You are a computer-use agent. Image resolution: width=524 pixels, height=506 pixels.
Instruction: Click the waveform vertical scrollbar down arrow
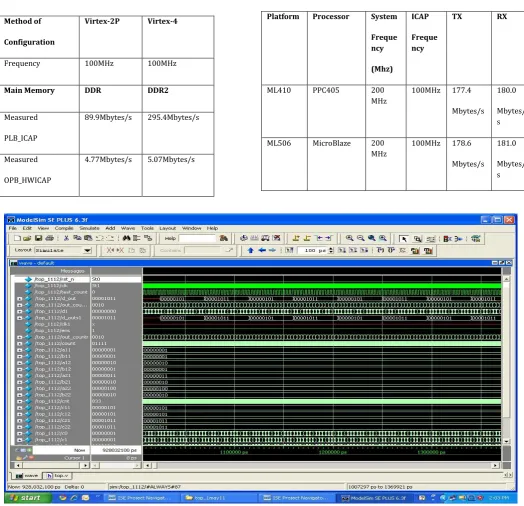click(x=507, y=441)
